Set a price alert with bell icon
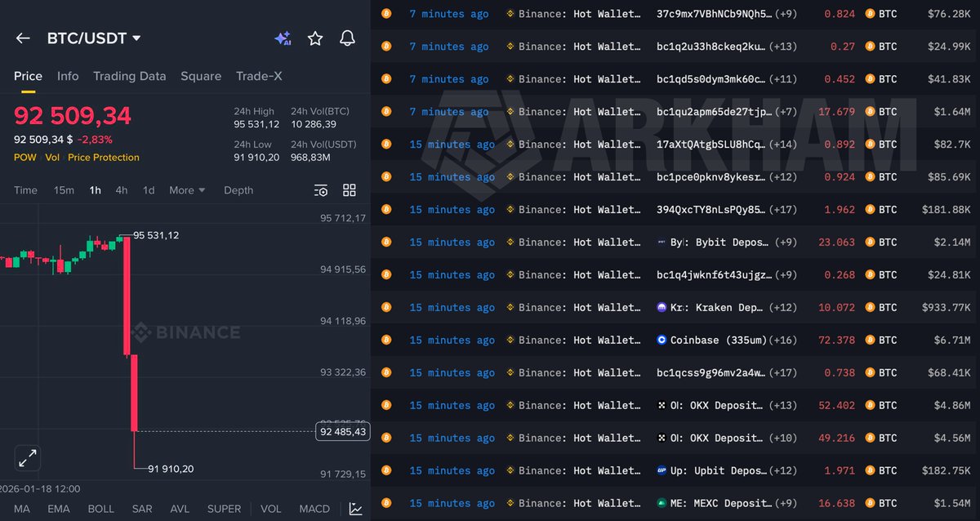 click(x=347, y=38)
